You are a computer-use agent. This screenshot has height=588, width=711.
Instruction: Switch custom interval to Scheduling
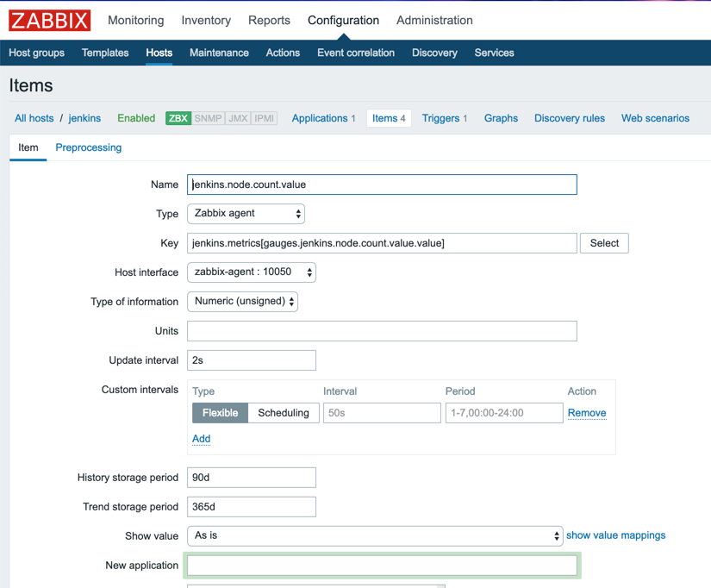tap(284, 413)
